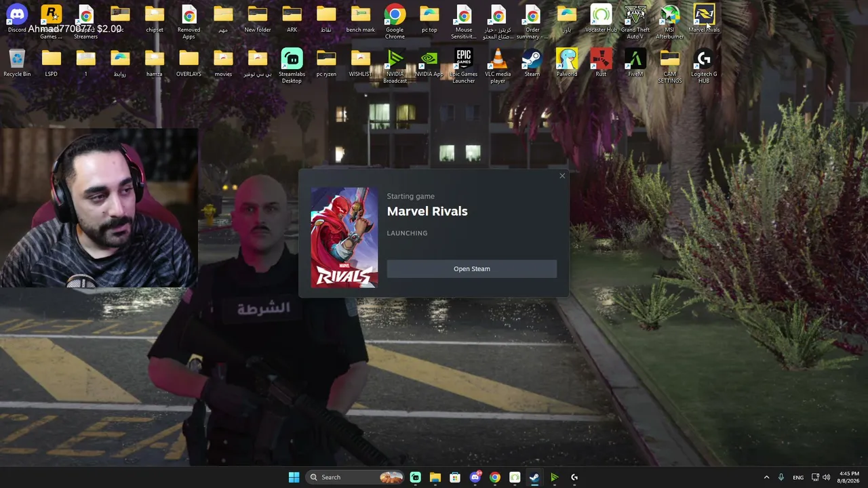Select the Palworld desktop shortcut

567,62
